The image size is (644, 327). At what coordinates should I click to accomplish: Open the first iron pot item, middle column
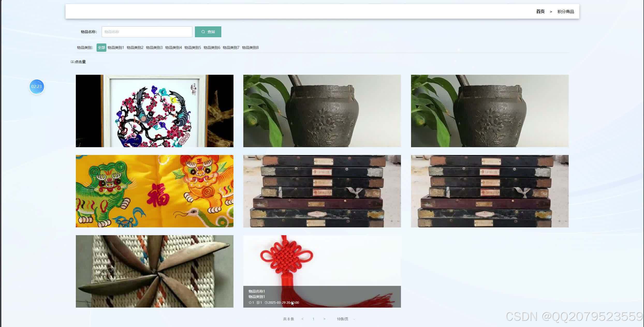point(322,111)
